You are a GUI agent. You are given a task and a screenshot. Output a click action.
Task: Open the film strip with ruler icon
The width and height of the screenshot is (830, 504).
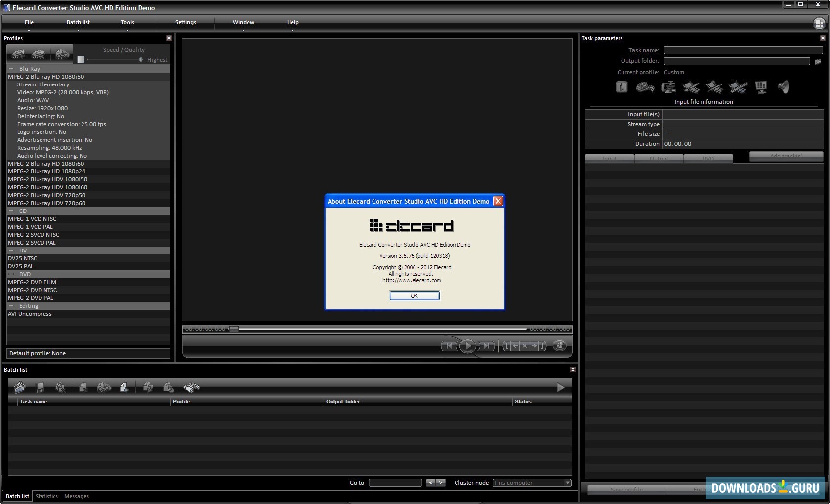click(738, 87)
